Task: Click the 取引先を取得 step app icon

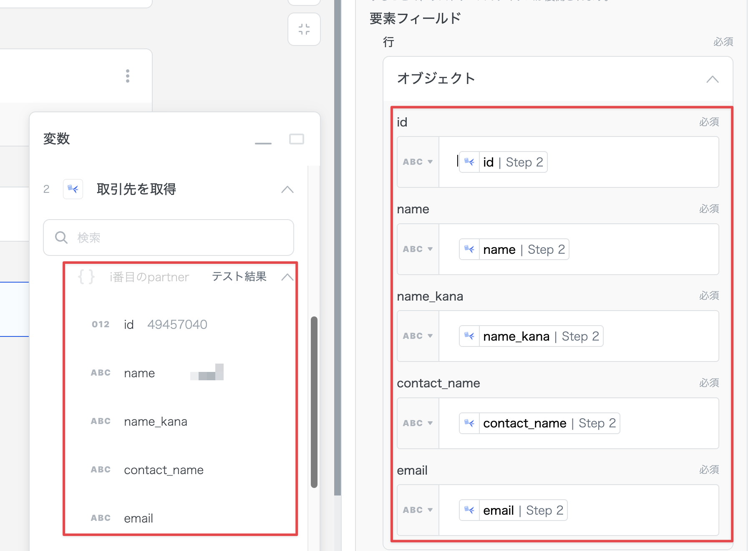Action: click(x=73, y=189)
